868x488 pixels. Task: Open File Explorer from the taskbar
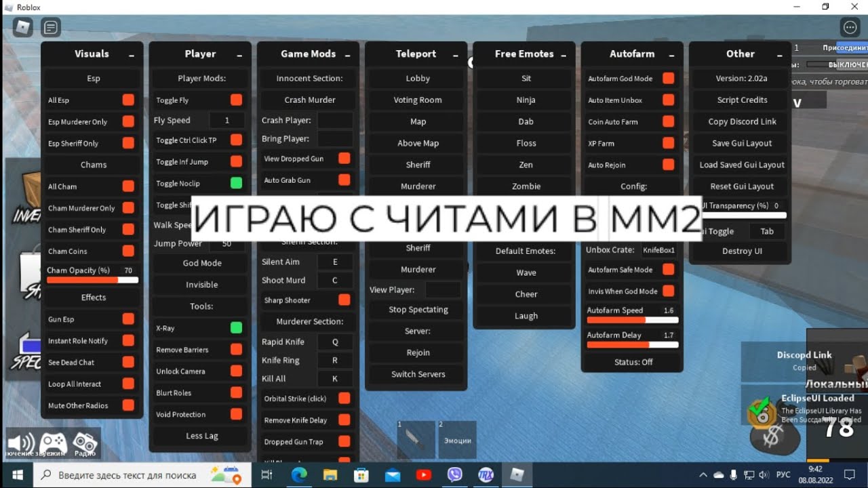[x=330, y=475]
